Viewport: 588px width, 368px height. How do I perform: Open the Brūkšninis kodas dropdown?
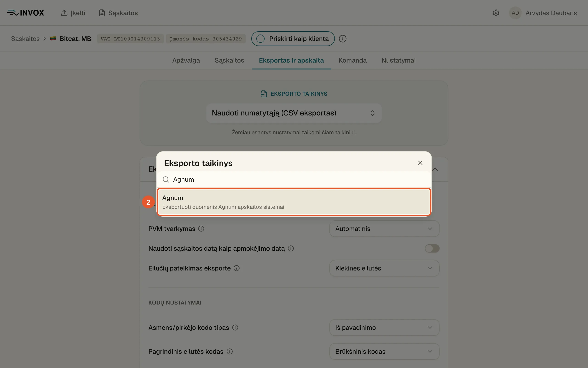tap(384, 351)
